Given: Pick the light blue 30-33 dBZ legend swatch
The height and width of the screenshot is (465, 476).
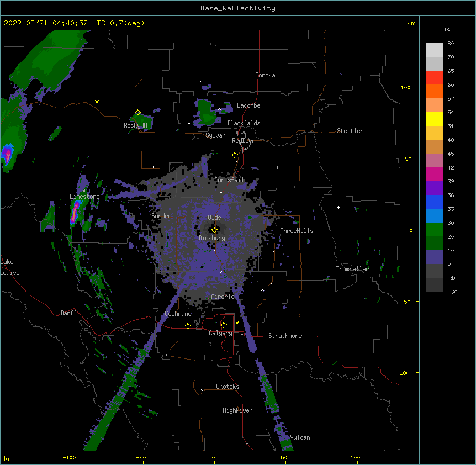Looking at the screenshot, I should coord(434,215).
